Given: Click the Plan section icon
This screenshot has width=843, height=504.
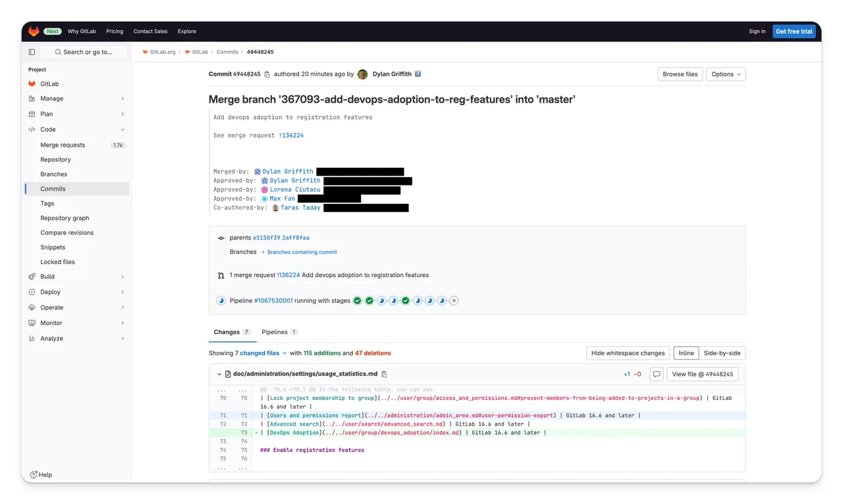Looking at the screenshot, I should pyautogui.click(x=32, y=114).
